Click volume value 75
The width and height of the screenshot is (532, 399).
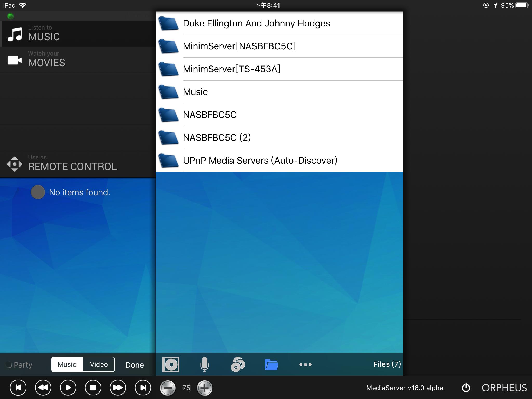click(186, 388)
